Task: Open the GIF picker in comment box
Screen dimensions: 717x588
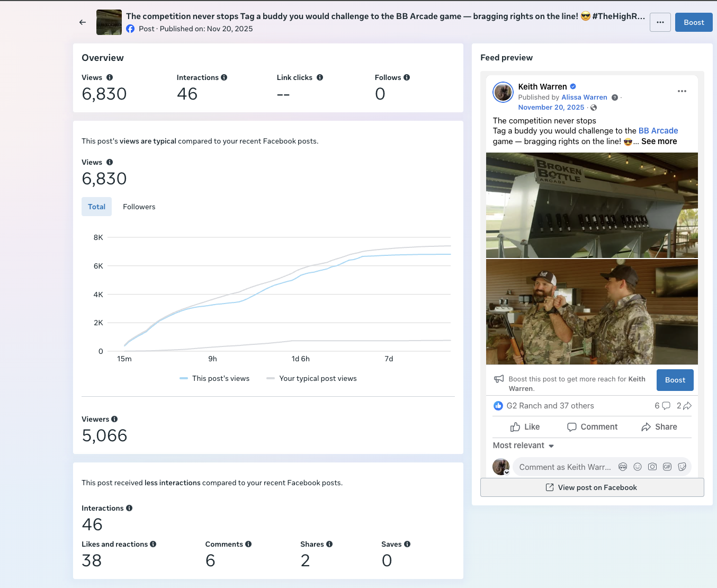Action: tap(667, 467)
